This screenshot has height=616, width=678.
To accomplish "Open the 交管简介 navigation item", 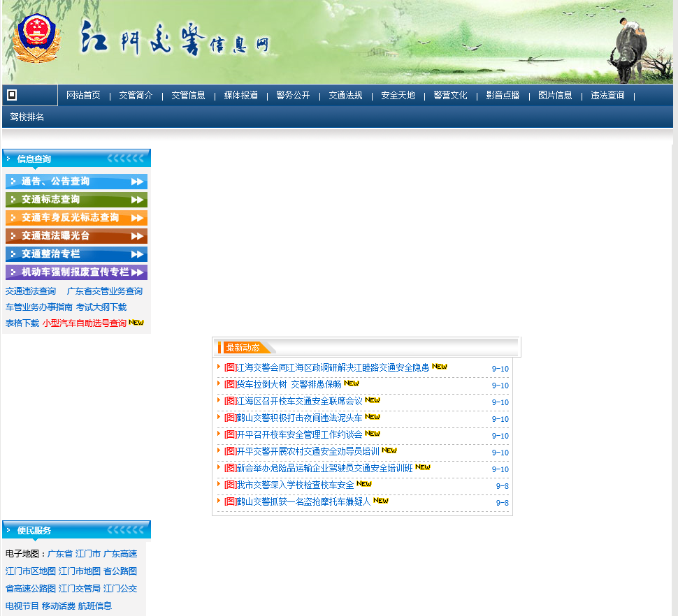I will tap(136, 95).
